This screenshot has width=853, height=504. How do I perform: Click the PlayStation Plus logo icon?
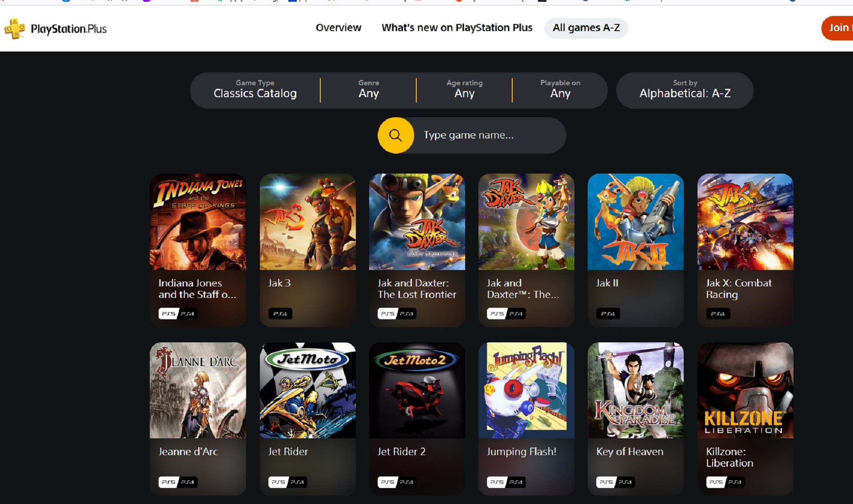(15, 29)
